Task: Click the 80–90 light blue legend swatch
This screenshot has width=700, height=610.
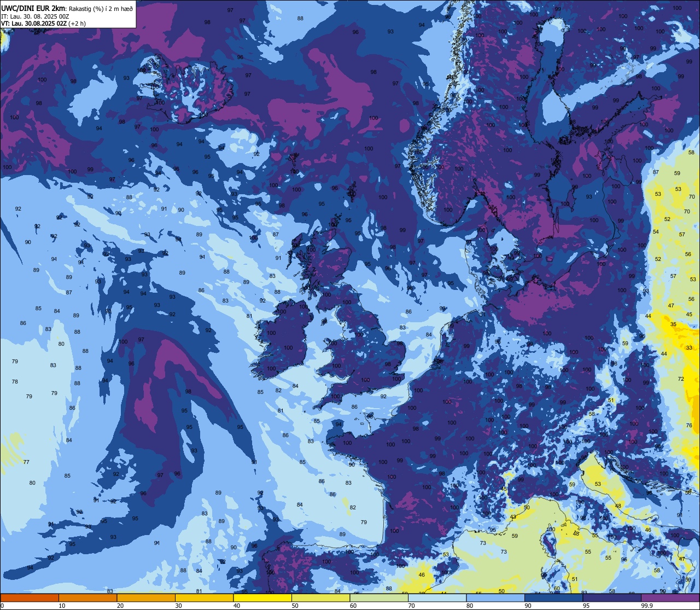Action: (x=495, y=597)
